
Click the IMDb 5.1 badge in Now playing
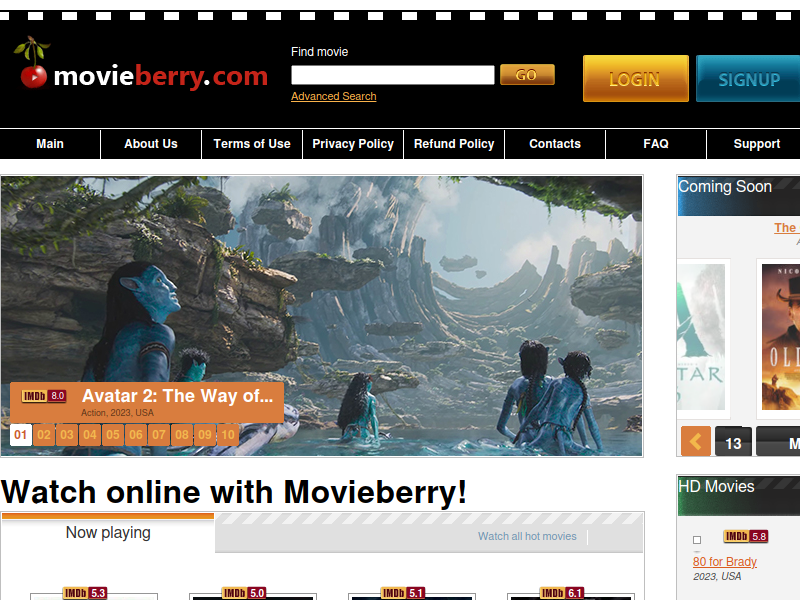point(403,593)
